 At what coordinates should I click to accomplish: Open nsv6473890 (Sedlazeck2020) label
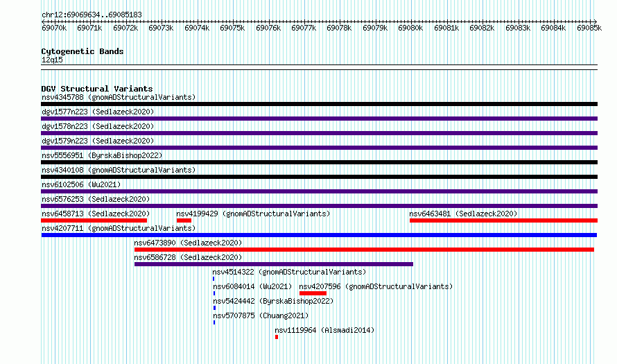[188, 243]
